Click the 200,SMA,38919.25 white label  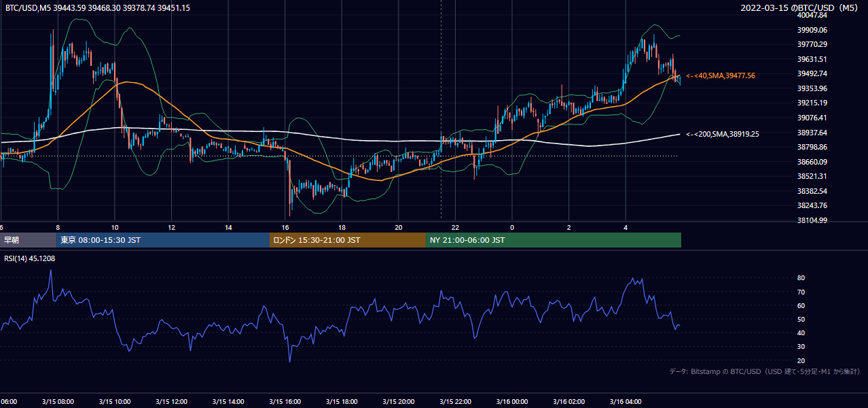click(x=723, y=134)
